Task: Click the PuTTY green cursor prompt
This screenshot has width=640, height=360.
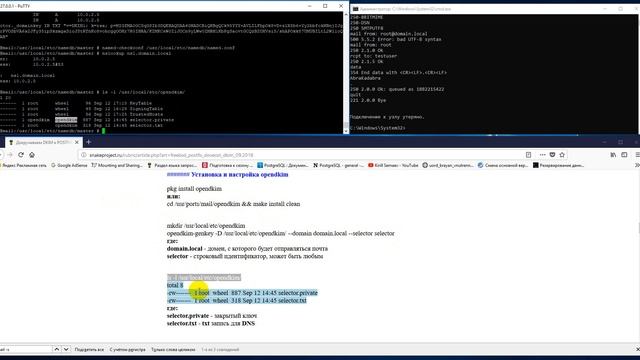Action: [x=104, y=131]
